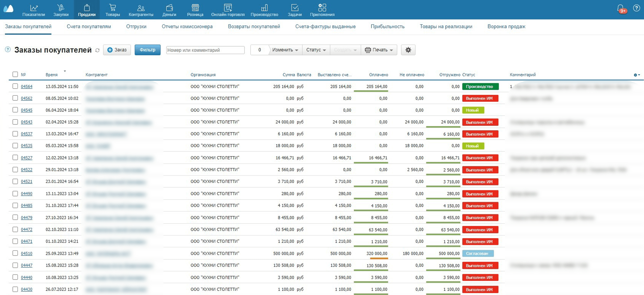Click the Фильтр button

(x=148, y=50)
